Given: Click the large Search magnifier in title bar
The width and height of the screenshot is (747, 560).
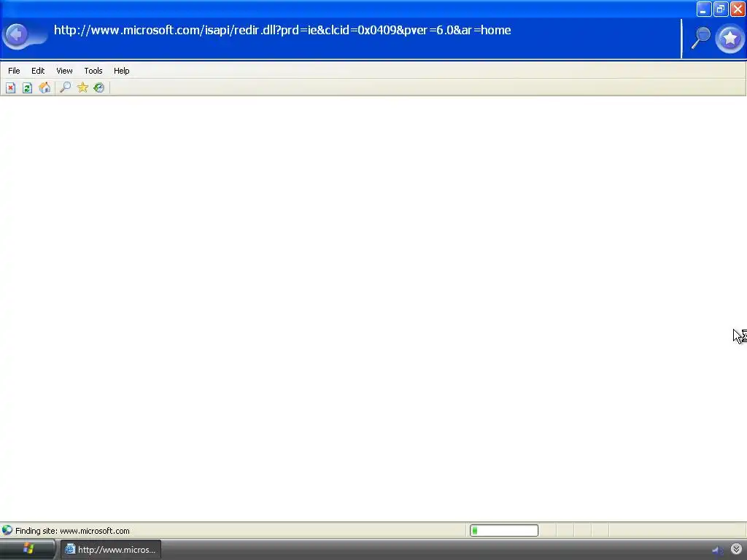Looking at the screenshot, I should click(701, 38).
